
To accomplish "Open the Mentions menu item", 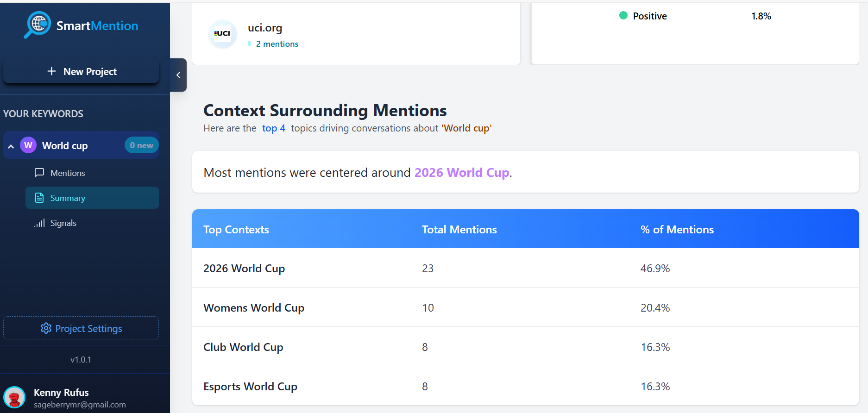I will click(68, 173).
